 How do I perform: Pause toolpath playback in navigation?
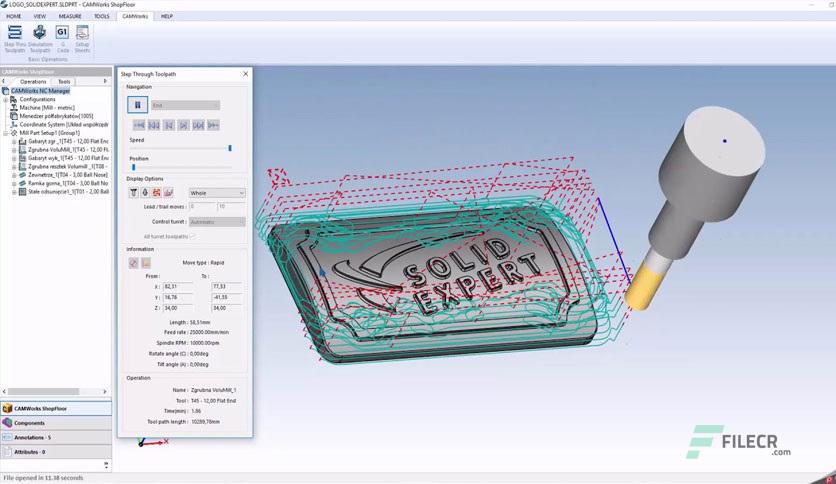(138, 105)
